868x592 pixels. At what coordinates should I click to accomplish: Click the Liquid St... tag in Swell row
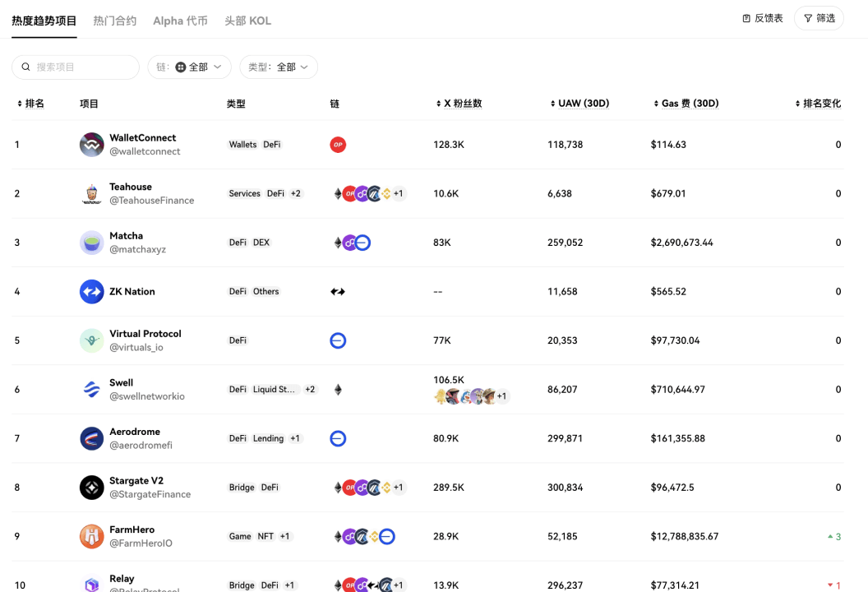tap(275, 389)
